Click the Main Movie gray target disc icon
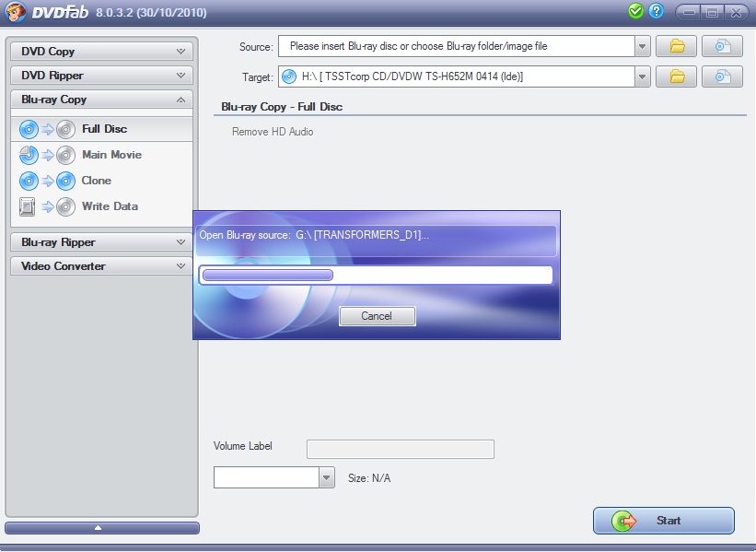Screen dimensions: 756x552 click(x=65, y=155)
